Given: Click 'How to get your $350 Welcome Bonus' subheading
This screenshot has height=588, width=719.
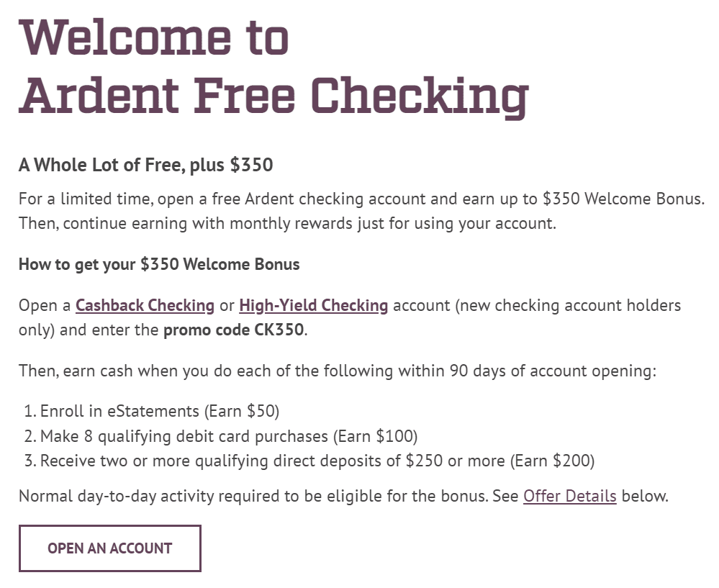Looking at the screenshot, I should (159, 265).
